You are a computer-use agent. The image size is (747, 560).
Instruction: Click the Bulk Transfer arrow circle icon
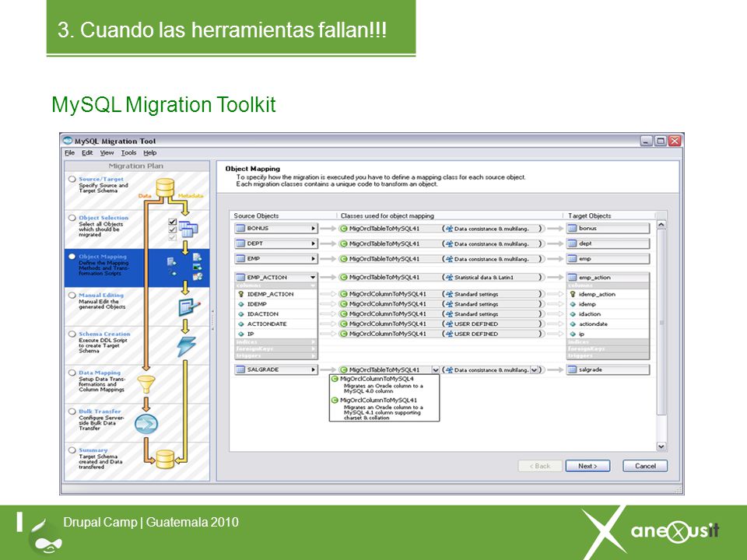coord(146,423)
